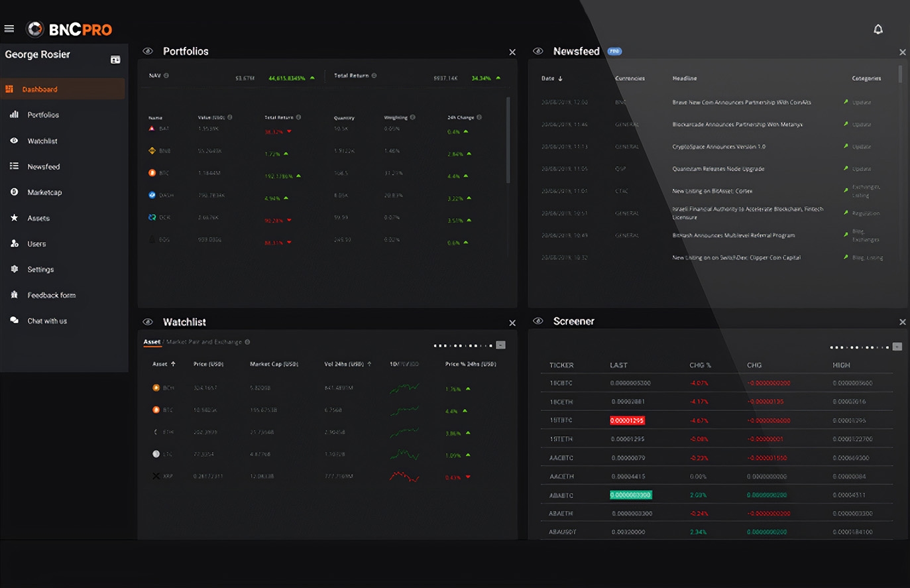
Task: Close the Portfolios panel
Action: 512,52
